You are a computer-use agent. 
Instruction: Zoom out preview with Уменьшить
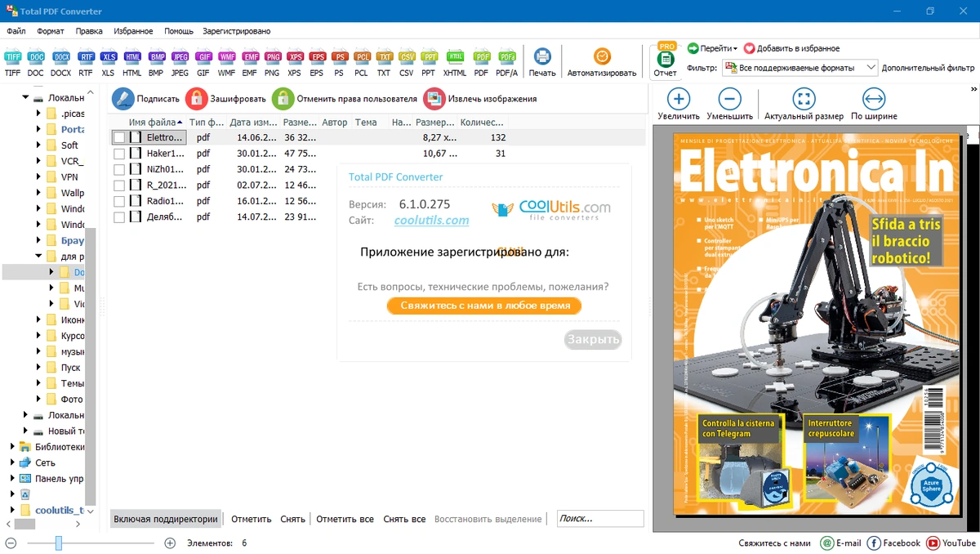tap(729, 105)
